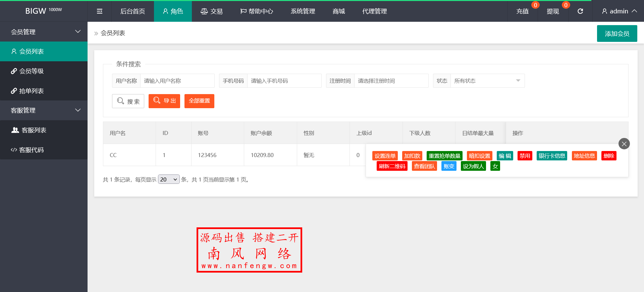Open the records-per-page 20 dropdown

pos(169,179)
